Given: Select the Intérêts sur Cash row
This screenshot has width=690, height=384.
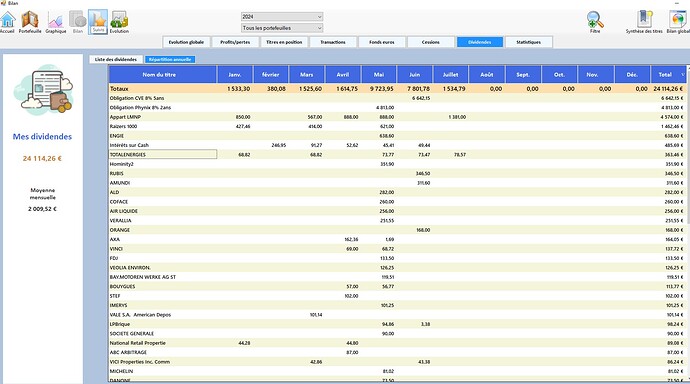Looking at the screenshot, I should pyautogui.click(x=397, y=145).
